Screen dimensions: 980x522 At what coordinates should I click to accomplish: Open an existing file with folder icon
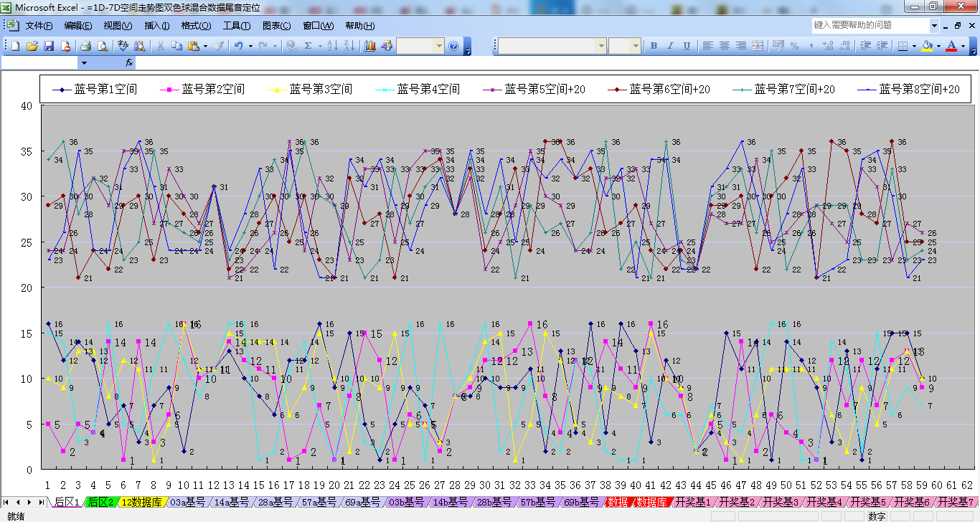point(32,46)
